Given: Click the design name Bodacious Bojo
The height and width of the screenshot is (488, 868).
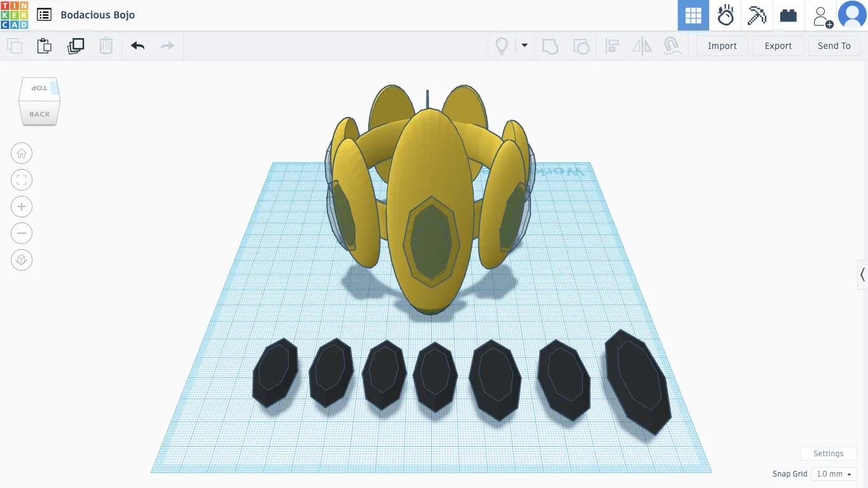Looking at the screenshot, I should tap(98, 15).
